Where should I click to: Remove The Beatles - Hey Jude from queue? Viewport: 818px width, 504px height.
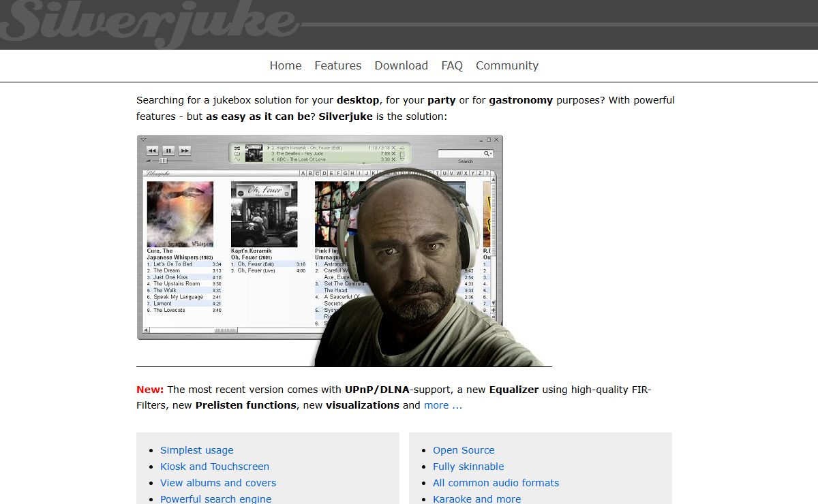coord(393,154)
